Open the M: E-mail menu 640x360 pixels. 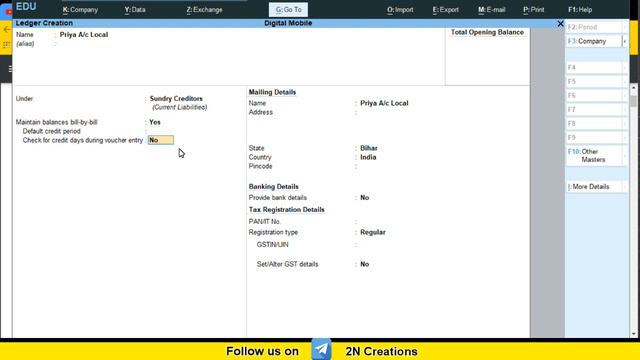tap(491, 9)
